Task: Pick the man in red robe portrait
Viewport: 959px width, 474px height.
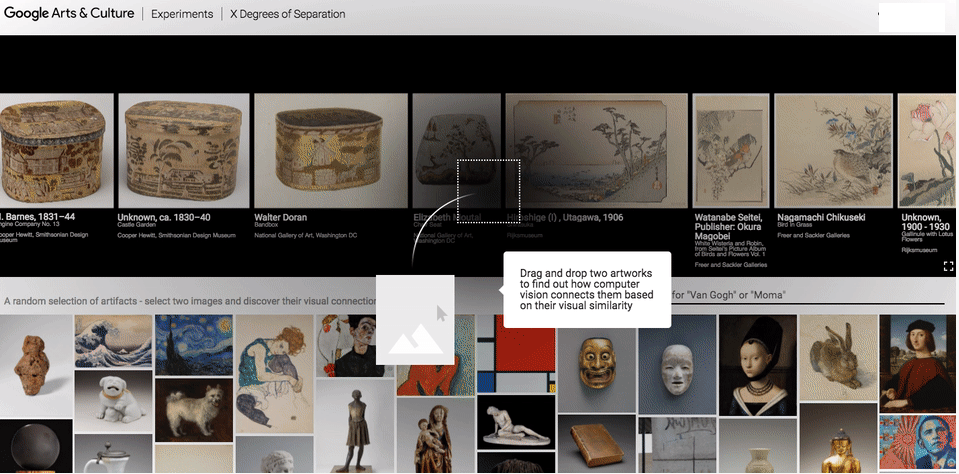Action: click(x=919, y=363)
